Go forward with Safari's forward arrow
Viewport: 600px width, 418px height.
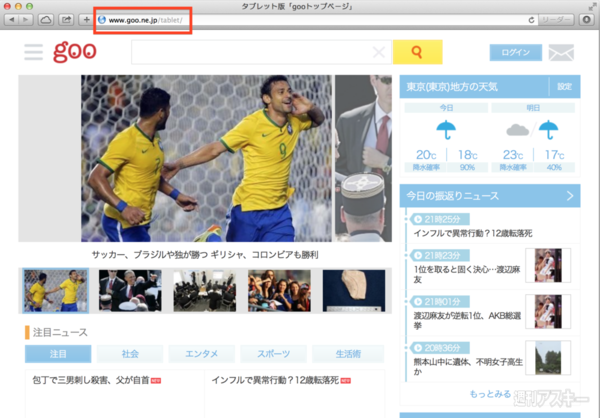click(26, 20)
